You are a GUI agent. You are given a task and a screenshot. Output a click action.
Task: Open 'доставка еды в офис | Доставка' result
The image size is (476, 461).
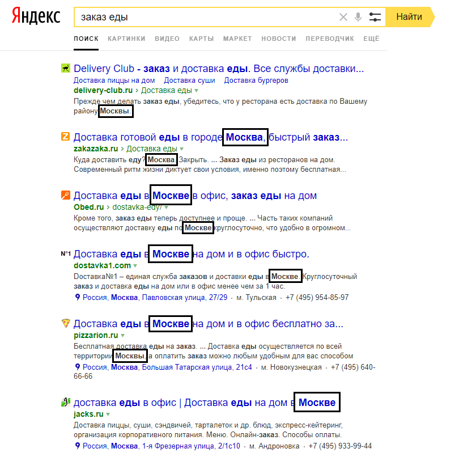[205, 403]
